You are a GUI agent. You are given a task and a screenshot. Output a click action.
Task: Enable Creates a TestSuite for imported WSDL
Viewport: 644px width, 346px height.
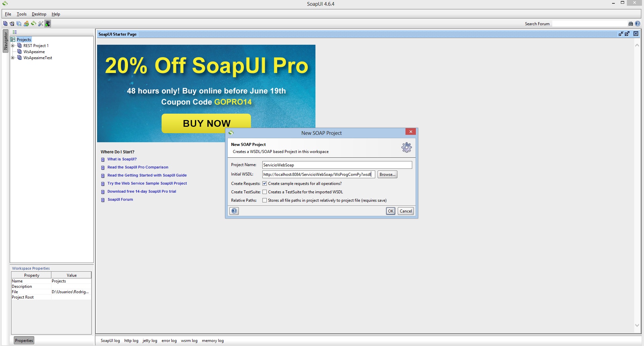point(265,192)
